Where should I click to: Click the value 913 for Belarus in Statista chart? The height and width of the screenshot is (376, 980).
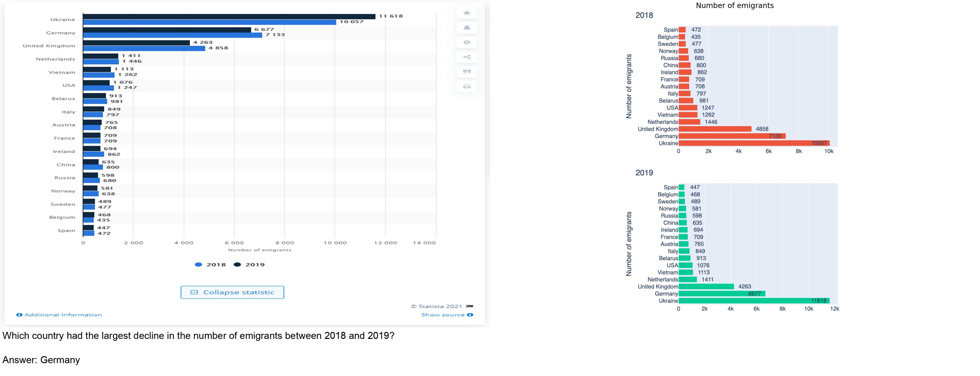point(116,96)
